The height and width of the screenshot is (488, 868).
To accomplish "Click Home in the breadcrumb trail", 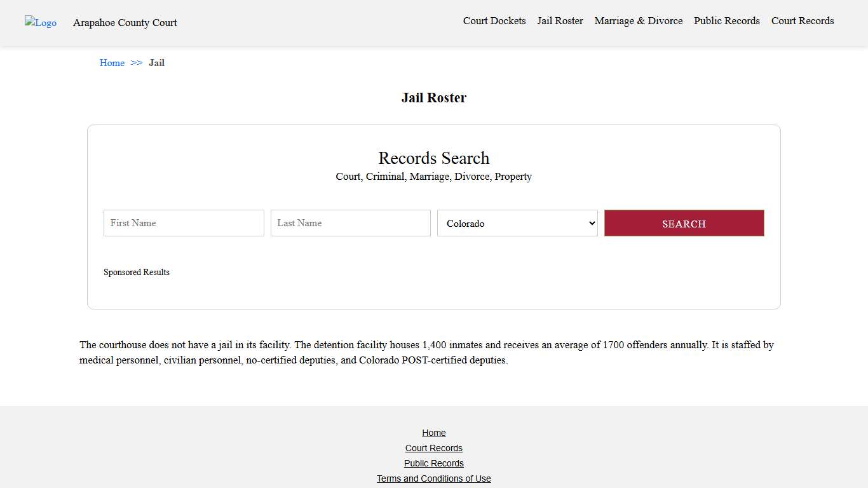I will pos(112,62).
